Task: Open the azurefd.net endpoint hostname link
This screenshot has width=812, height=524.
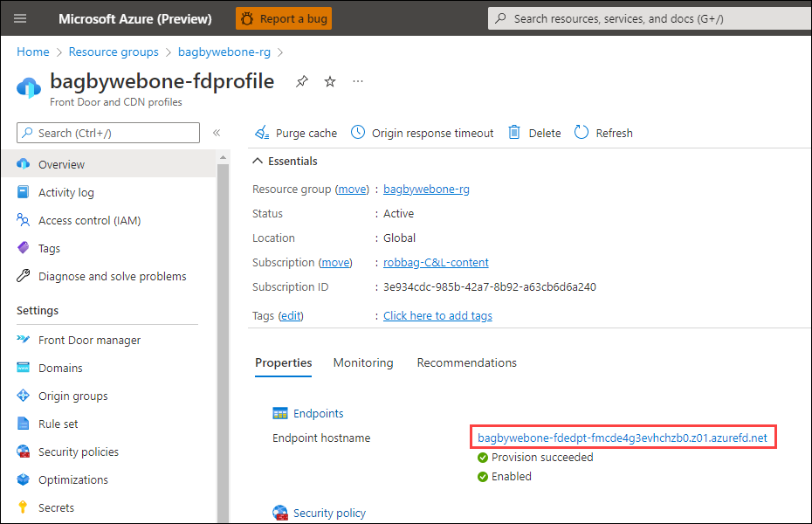Action: click(x=622, y=438)
